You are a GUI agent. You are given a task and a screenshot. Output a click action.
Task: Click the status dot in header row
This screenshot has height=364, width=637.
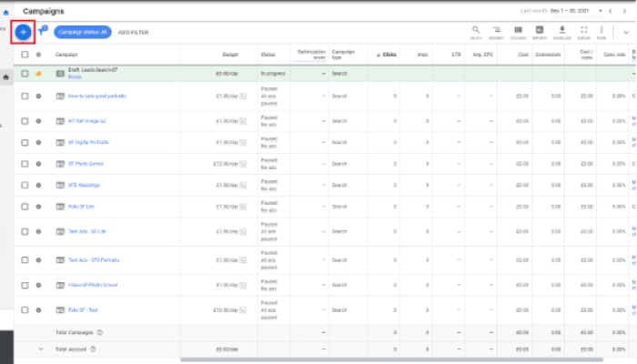coord(38,55)
